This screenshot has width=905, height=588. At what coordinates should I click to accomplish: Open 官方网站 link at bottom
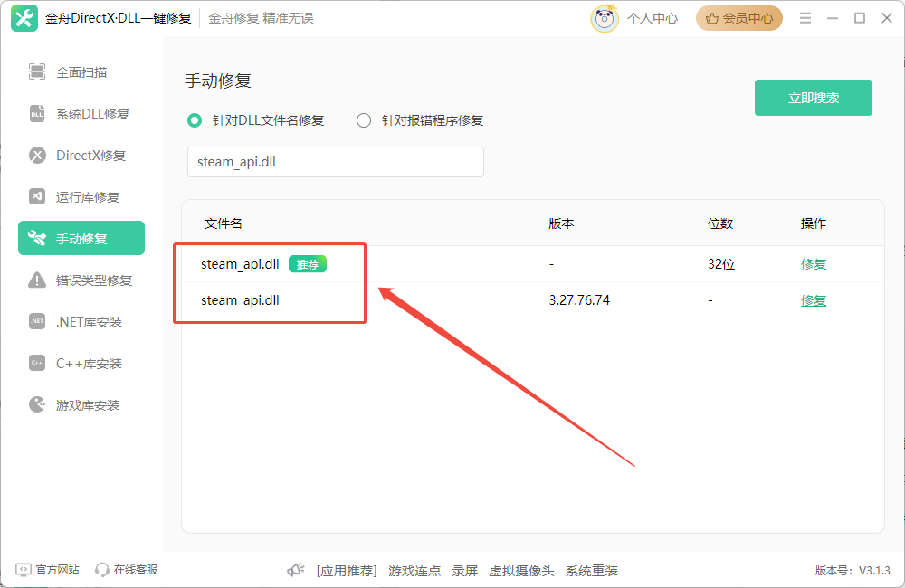coord(58,570)
